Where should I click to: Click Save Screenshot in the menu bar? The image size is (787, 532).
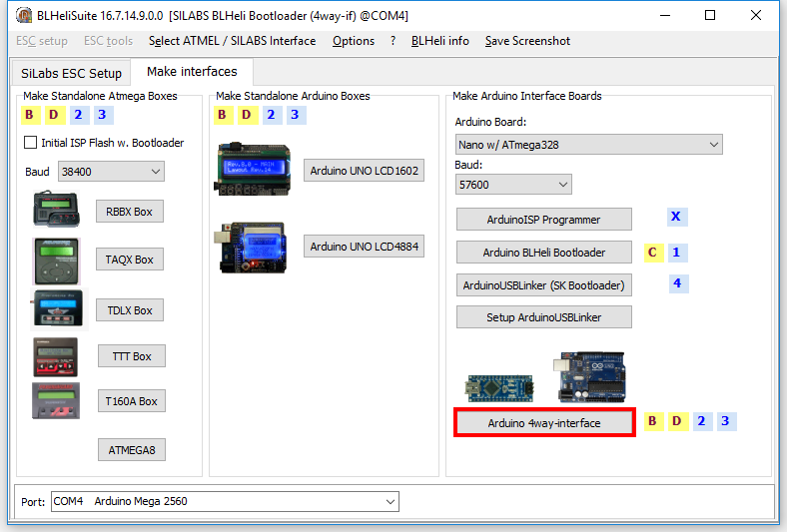point(527,41)
